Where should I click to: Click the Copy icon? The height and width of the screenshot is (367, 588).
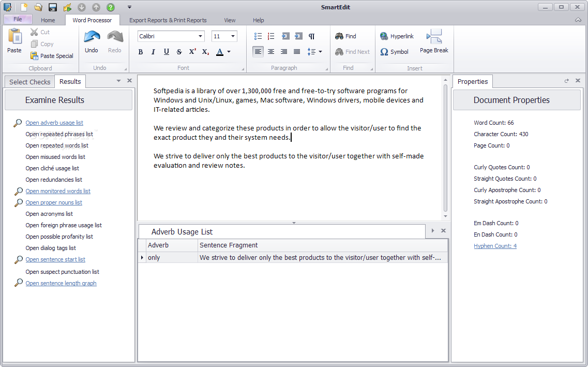click(x=34, y=44)
